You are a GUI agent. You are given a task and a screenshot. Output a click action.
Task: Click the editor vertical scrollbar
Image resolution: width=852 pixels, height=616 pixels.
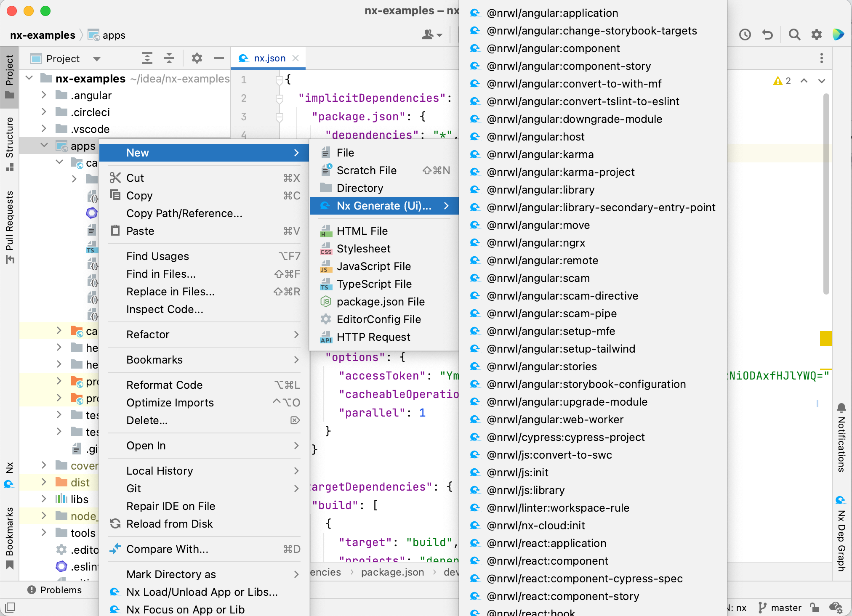826,194
